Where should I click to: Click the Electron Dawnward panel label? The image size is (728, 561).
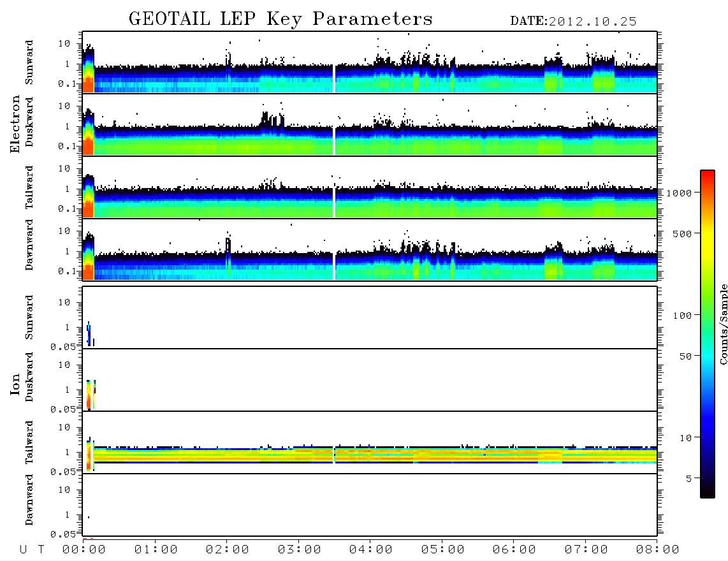(x=29, y=245)
